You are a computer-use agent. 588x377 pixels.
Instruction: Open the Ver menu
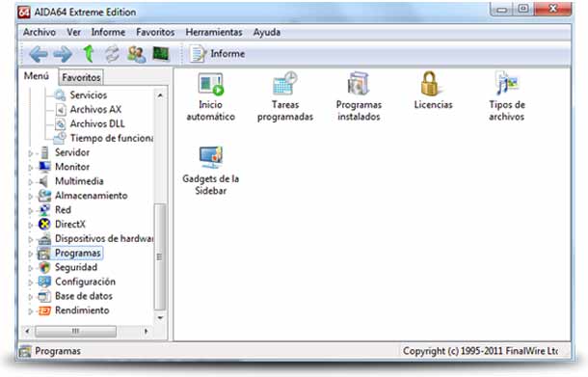click(74, 32)
